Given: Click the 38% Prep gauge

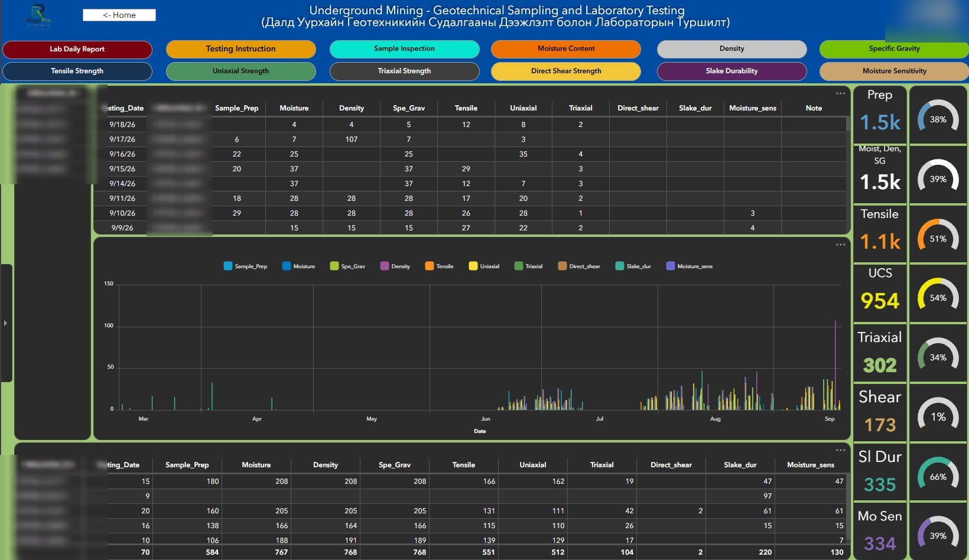Looking at the screenshot, I should (x=938, y=116).
